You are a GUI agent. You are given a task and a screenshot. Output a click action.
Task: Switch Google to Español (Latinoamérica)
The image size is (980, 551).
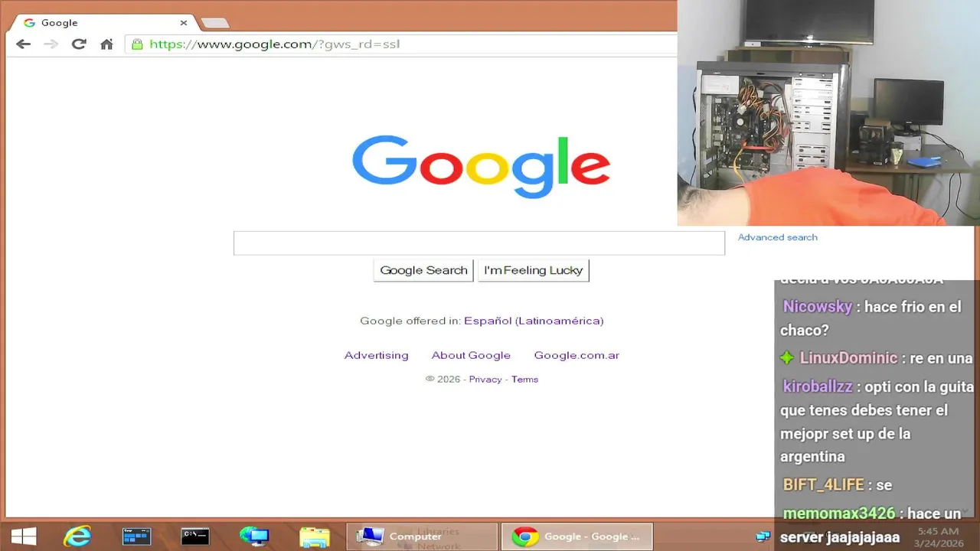(x=534, y=321)
